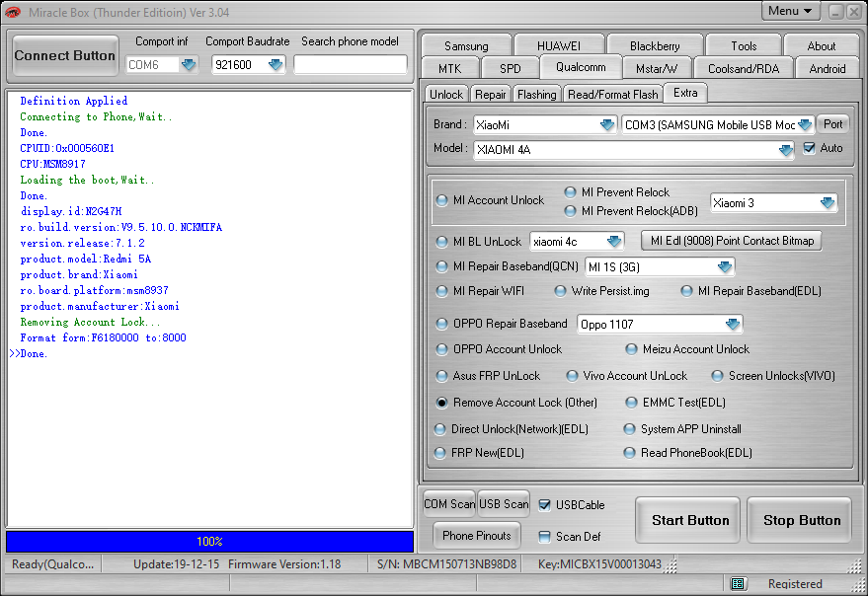Viewport: 868px width, 596px height.
Task: Click the USB Scan button
Action: (x=504, y=504)
